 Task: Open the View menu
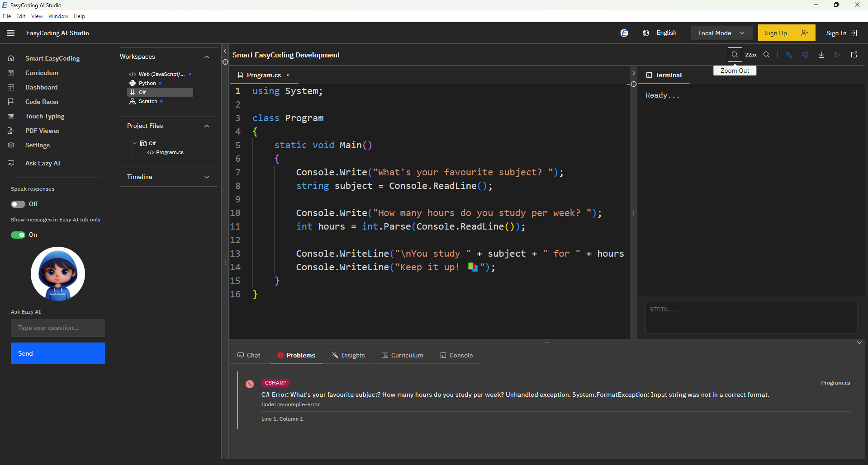point(37,16)
